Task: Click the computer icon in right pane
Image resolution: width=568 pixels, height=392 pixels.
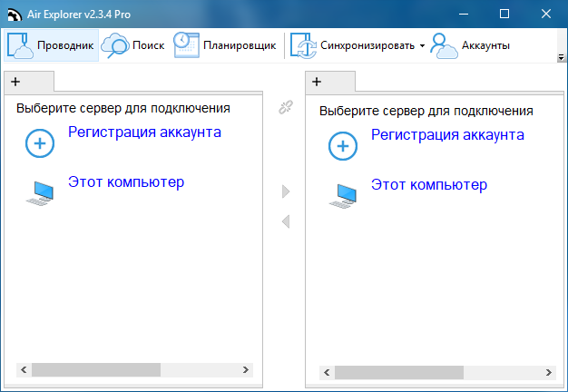Action: pyautogui.click(x=343, y=196)
